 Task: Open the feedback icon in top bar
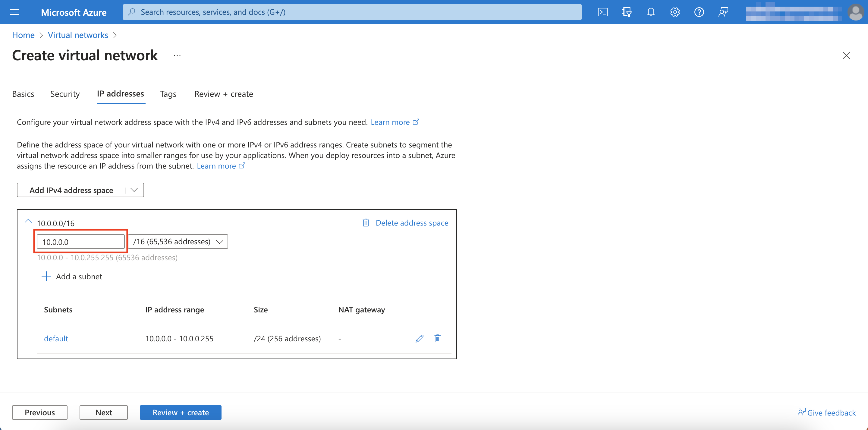tap(723, 12)
